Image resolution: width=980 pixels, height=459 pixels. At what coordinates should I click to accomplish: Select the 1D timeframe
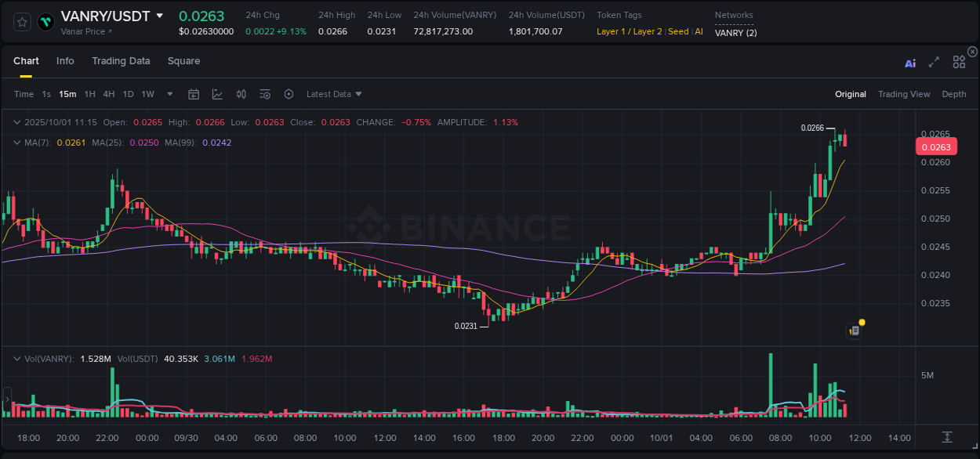tap(128, 94)
